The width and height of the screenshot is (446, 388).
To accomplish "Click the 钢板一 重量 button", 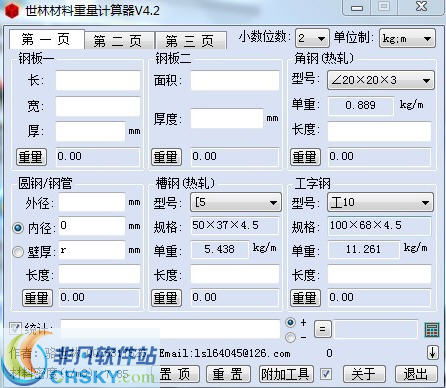I will tap(31, 157).
